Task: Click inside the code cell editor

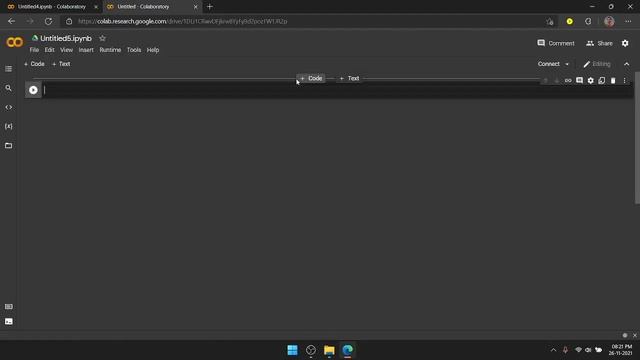Action: coord(337,90)
